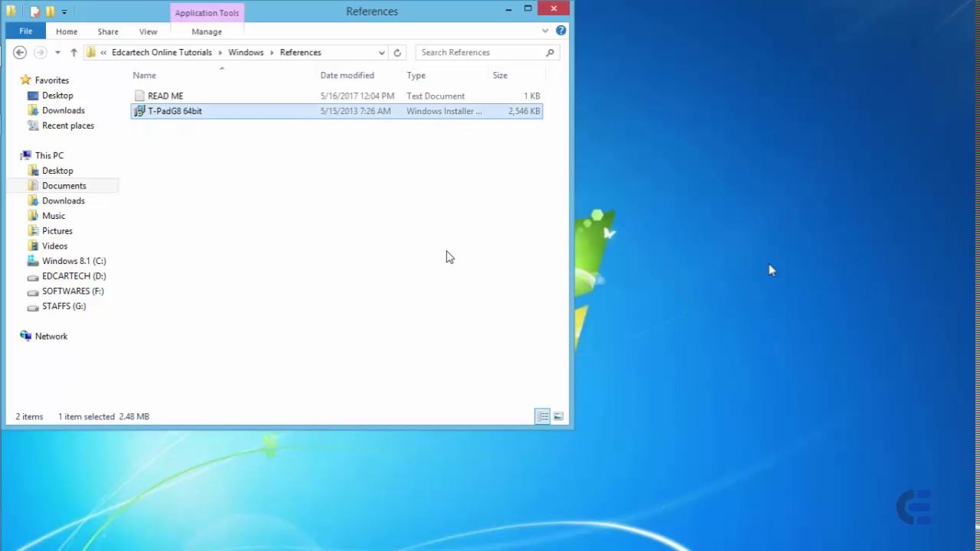
Task: Open the recent locations dropdown
Action: click(57, 53)
